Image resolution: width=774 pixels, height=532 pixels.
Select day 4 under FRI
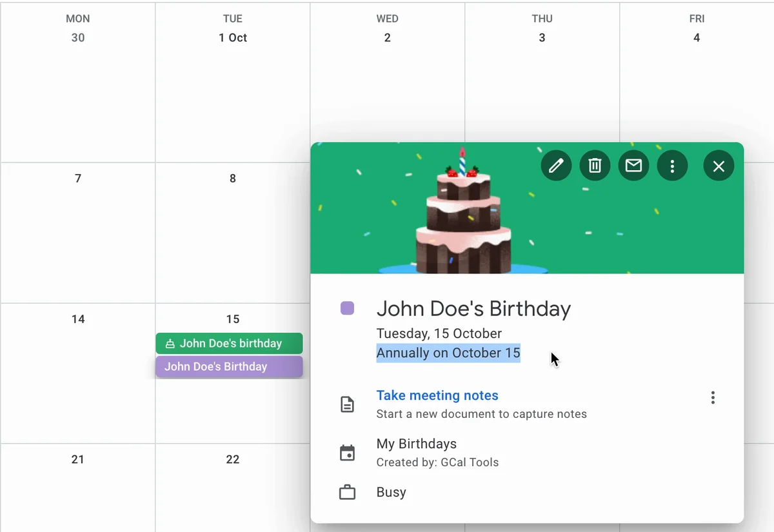(697, 37)
